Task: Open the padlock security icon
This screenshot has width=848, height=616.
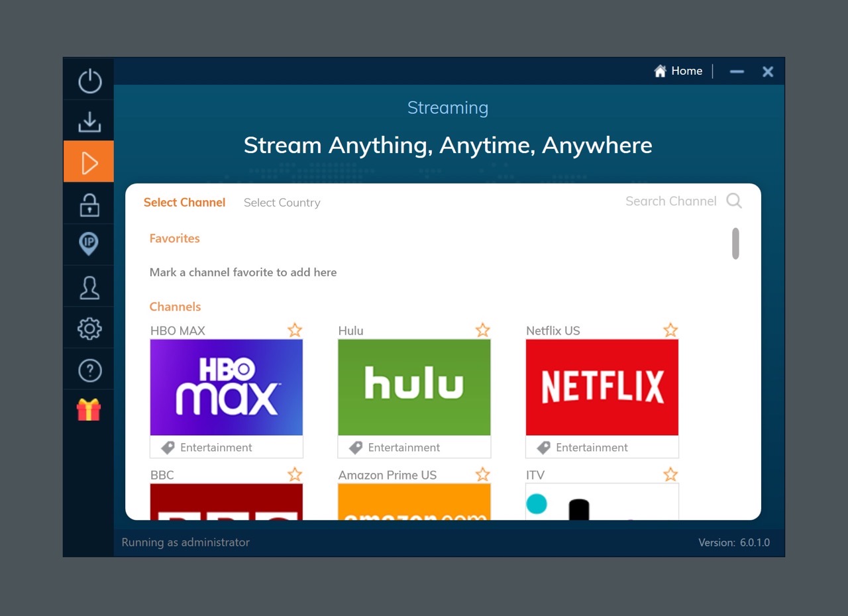Action: [x=89, y=204]
